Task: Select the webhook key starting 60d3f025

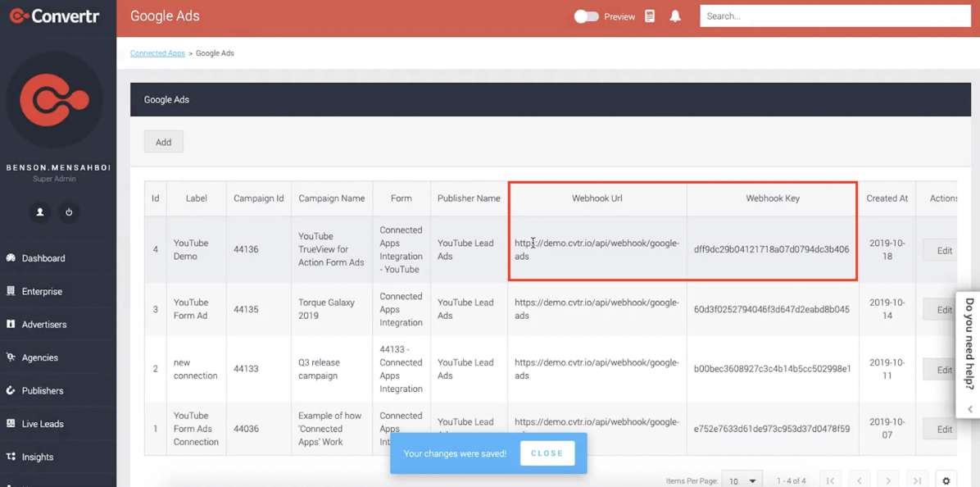Action: [771, 309]
